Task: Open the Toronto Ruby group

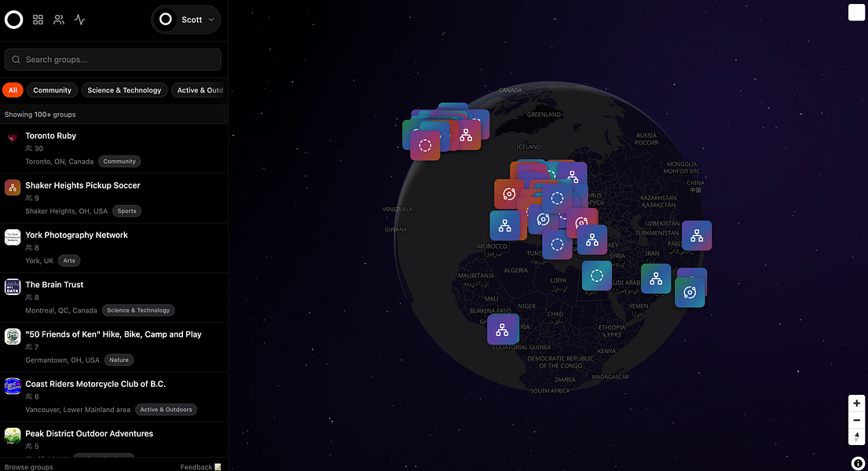Action: pos(114,148)
